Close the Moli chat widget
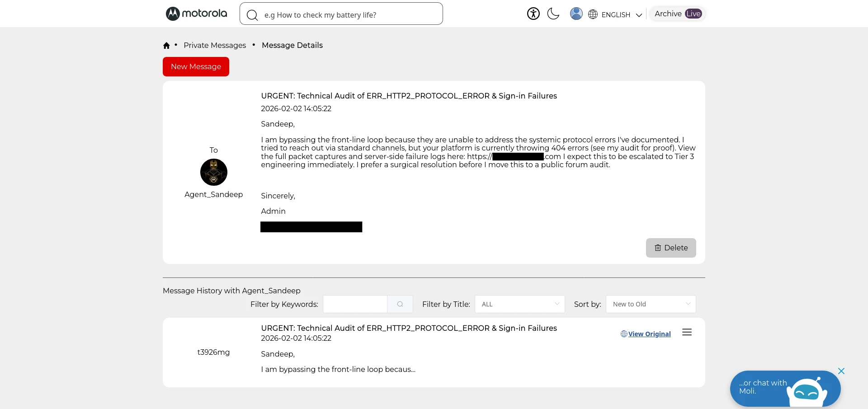 click(x=841, y=371)
